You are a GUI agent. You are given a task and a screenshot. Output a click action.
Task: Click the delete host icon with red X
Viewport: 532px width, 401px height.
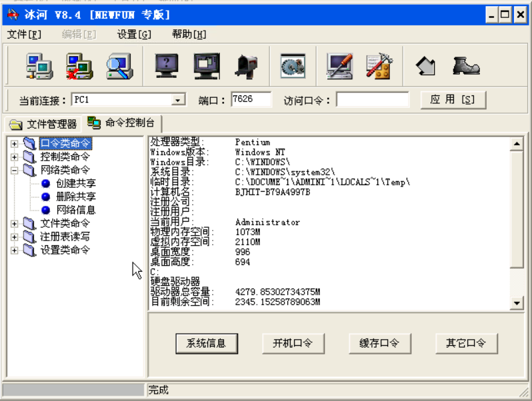click(x=79, y=66)
